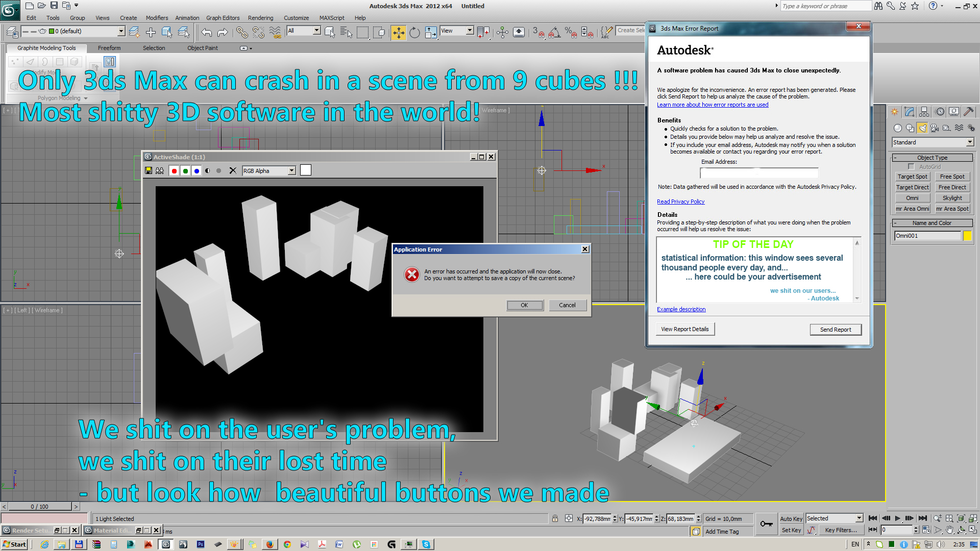Image resolution: width=980 pixels, height=551 pixels.
Task: Switch to the Freeform ribbon tab
Action: tap(109, 48)
